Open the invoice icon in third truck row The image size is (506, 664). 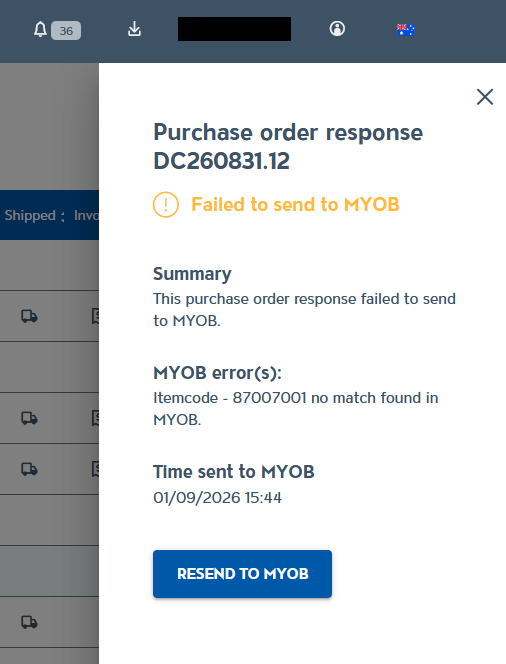coord(96,469)
